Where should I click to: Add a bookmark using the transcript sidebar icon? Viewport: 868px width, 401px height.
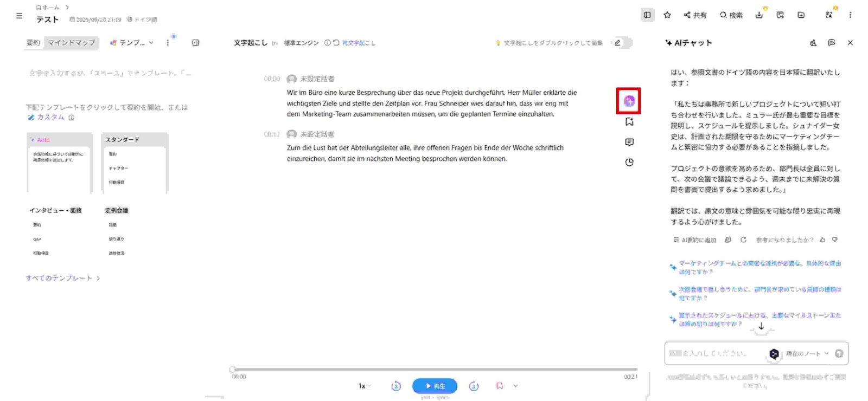(x=629, y=122)
